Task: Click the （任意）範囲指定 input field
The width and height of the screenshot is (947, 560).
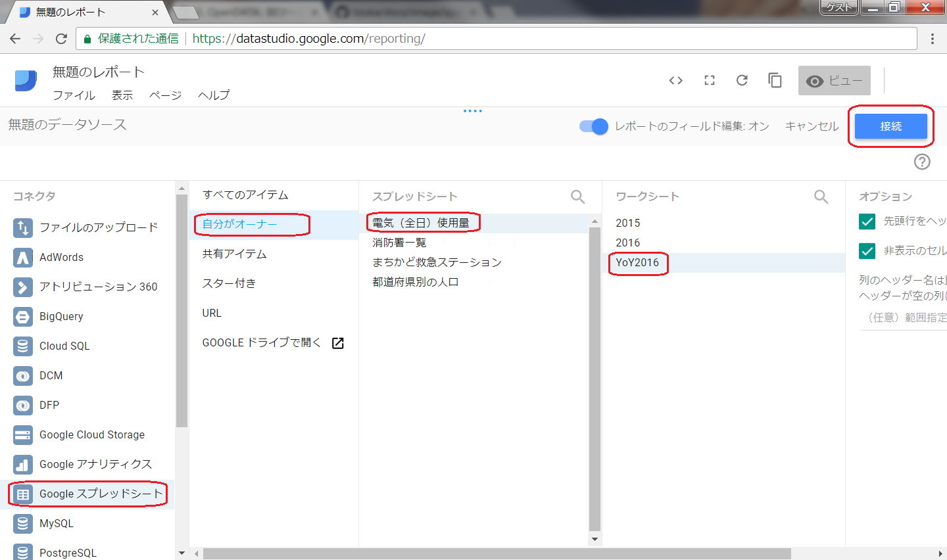Action: pyautogui.click(x=904, y=317)
